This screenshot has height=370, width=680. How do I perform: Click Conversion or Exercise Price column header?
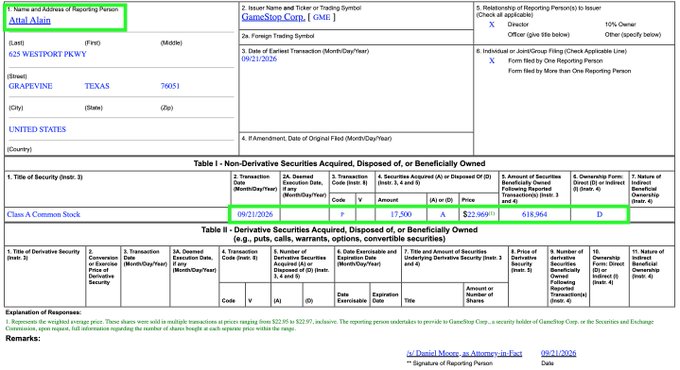(x=103, y=267)
